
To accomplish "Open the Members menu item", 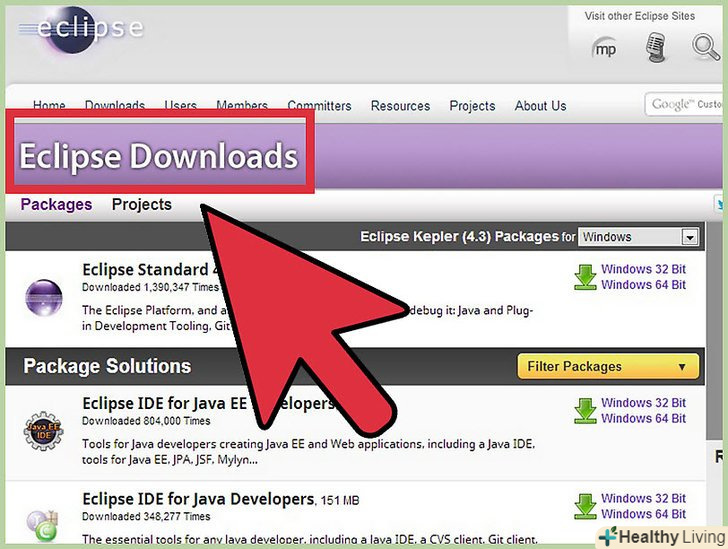I will click(x=242, y=106).
